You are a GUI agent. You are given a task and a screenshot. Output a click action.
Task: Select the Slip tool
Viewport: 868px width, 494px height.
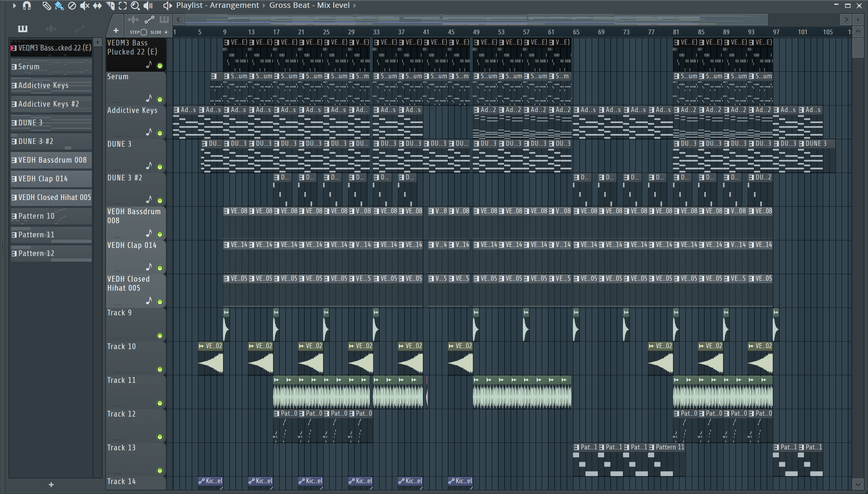point(97,6)
